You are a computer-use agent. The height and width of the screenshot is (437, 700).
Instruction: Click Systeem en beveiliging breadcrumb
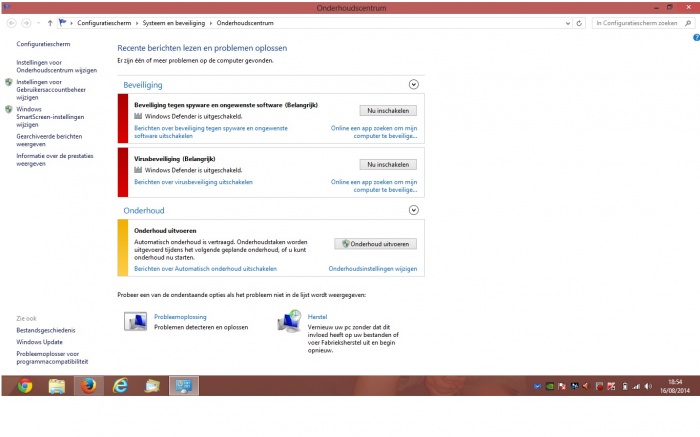tap(174, 23)
